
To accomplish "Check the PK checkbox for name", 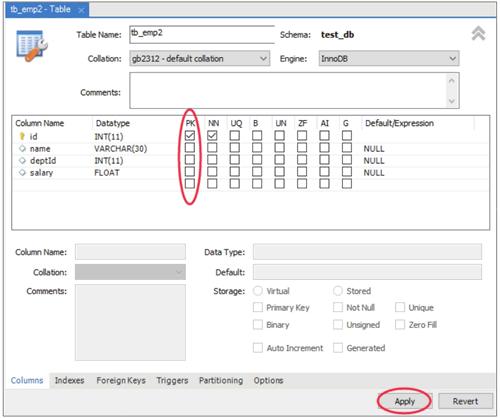I will coord(190,147).
